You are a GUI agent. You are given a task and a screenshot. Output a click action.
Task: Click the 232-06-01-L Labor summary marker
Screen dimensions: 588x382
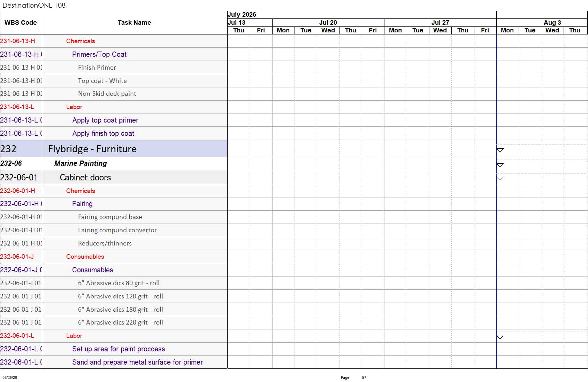[x=500, y=337]
